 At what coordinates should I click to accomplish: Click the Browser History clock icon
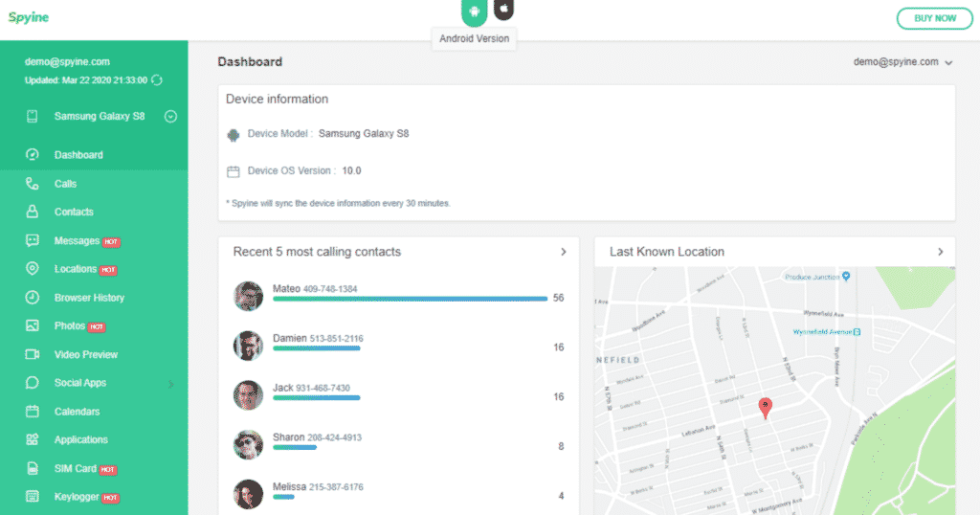33,298
